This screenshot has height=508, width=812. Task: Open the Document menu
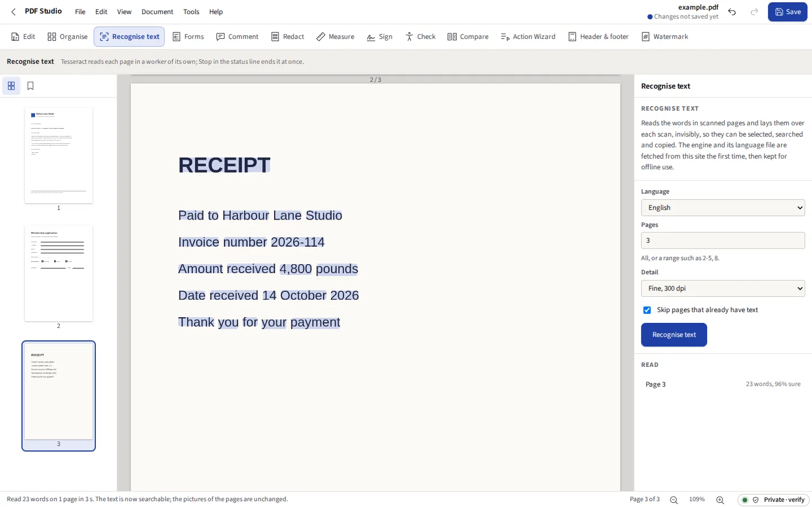[x=157, y=12]
